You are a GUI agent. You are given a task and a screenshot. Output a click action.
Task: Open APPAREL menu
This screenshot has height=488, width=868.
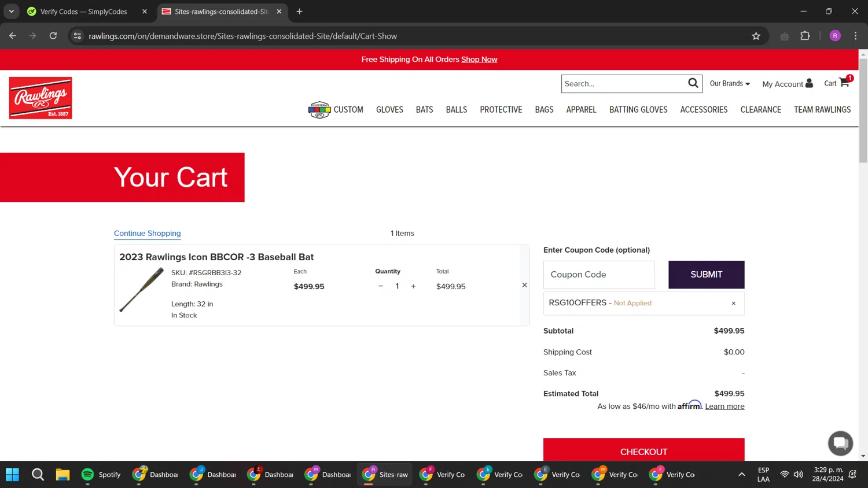coord(581,109)
